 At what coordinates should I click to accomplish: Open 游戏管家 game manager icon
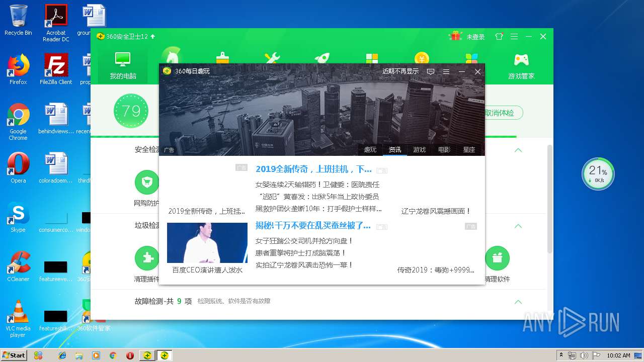pyautogui.click(x=521, y=65)
